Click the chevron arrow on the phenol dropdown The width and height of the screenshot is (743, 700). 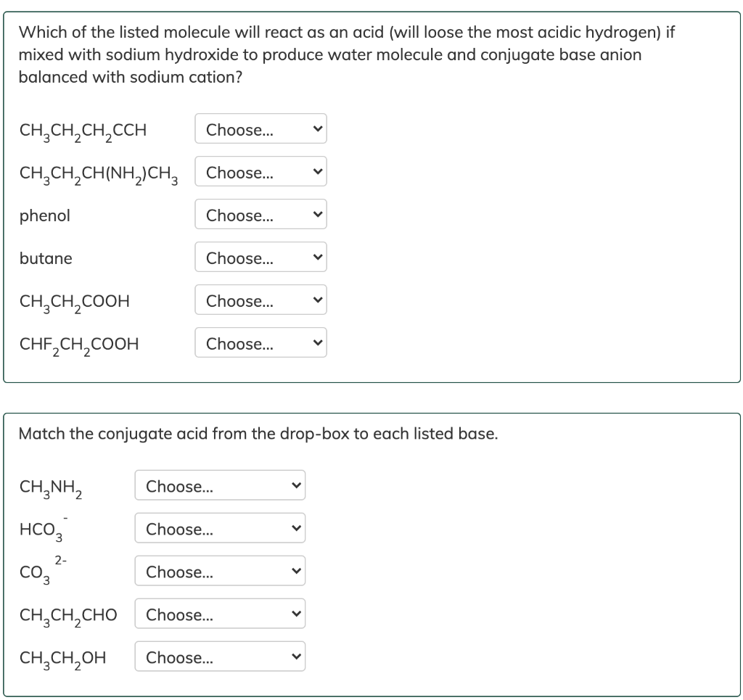(x=318, y=215)
